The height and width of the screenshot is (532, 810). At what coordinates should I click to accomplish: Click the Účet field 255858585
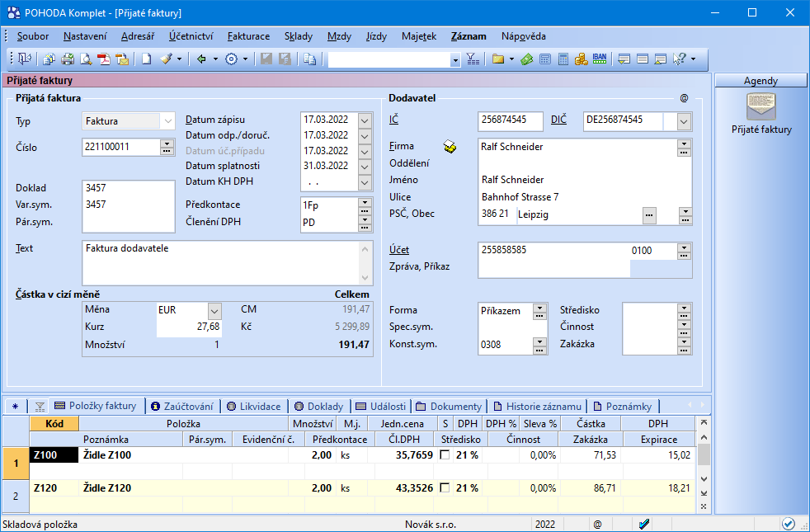point(553,251)
